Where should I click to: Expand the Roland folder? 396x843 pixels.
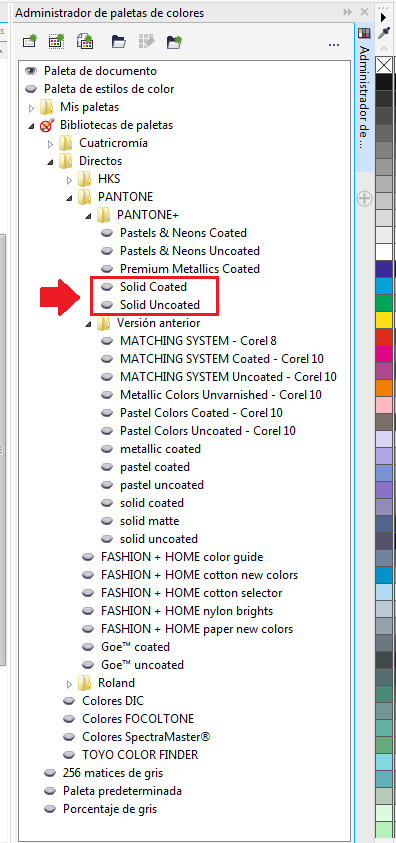coord(69,684)
